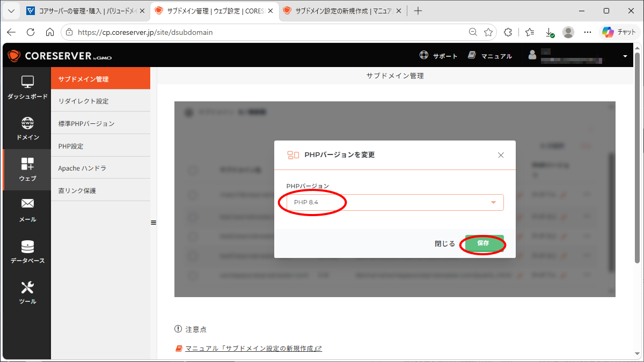This screenshot has height=362, width=644.
Task: Click the green 保存 button
Action: pos(484,243)
